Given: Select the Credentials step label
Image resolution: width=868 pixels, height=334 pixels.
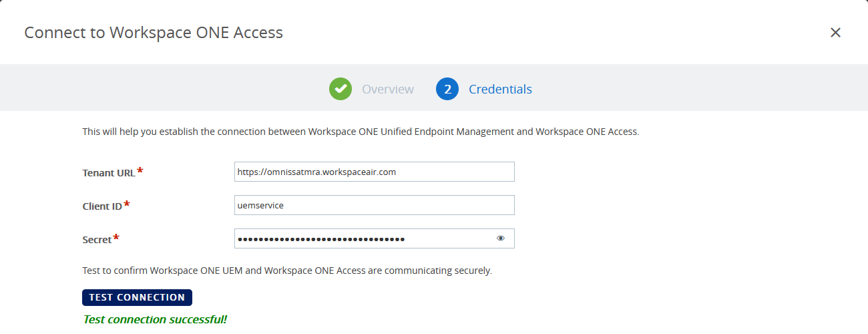Looking at the screenshot, I should (500, 89).
